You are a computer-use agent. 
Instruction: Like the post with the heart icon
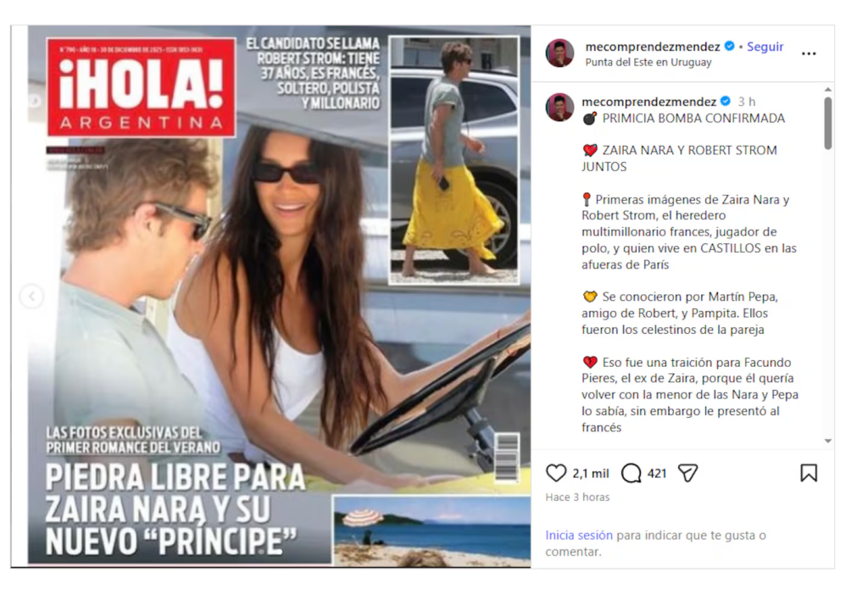556,473
